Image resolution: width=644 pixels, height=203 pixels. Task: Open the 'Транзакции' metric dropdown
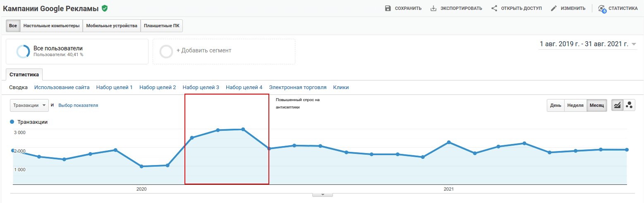(29, 105)
